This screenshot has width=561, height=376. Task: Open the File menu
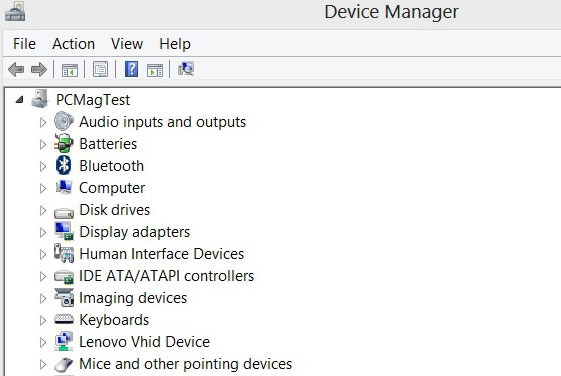pyautogui.click(x=24, y=44)
